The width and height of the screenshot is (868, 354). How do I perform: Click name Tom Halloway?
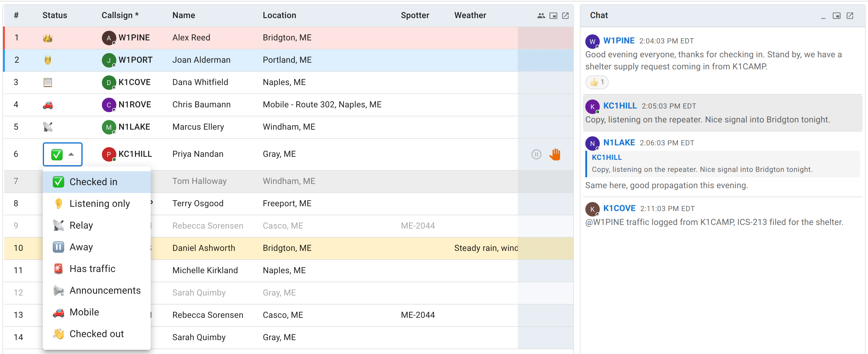point(200,182)
